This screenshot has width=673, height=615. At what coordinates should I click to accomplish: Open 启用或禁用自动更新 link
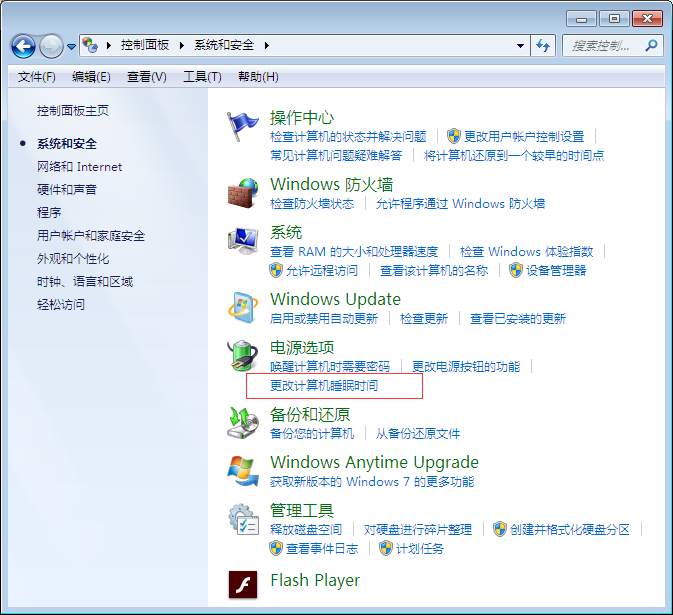(324, 318)
